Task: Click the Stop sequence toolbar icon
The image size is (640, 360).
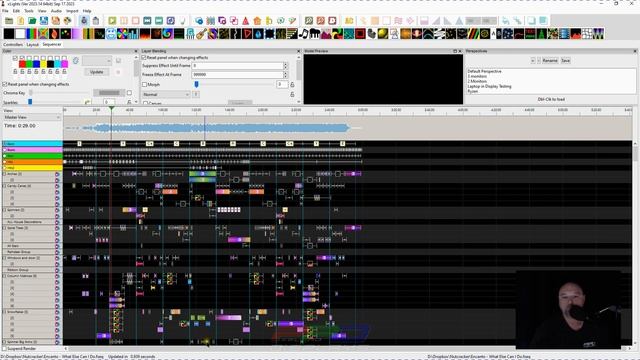Action: tap(136, 21)
